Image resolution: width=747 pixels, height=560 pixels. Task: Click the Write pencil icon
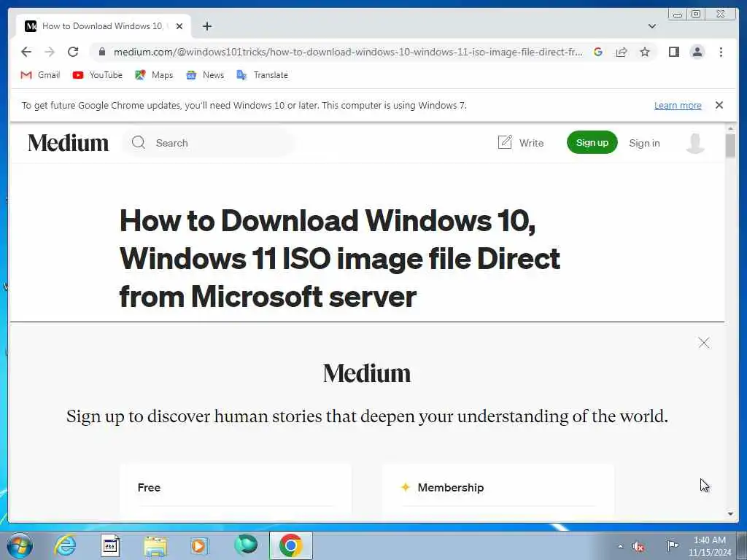pos(505,142)
